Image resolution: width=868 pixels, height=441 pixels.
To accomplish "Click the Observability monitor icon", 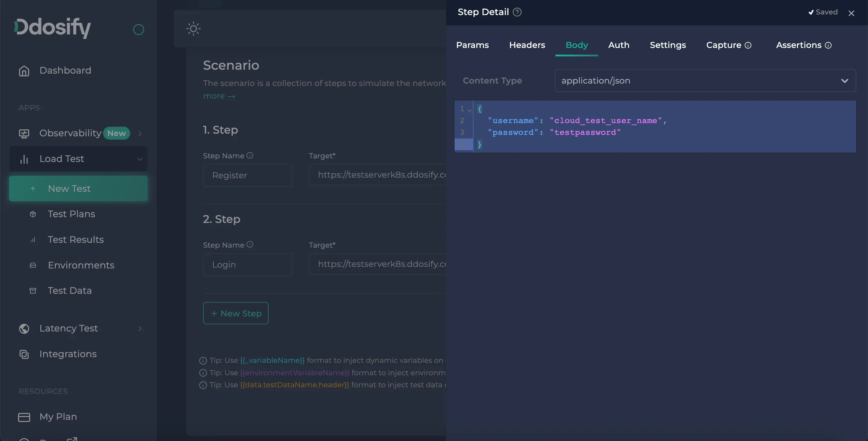I will click(x=24, y=134).
